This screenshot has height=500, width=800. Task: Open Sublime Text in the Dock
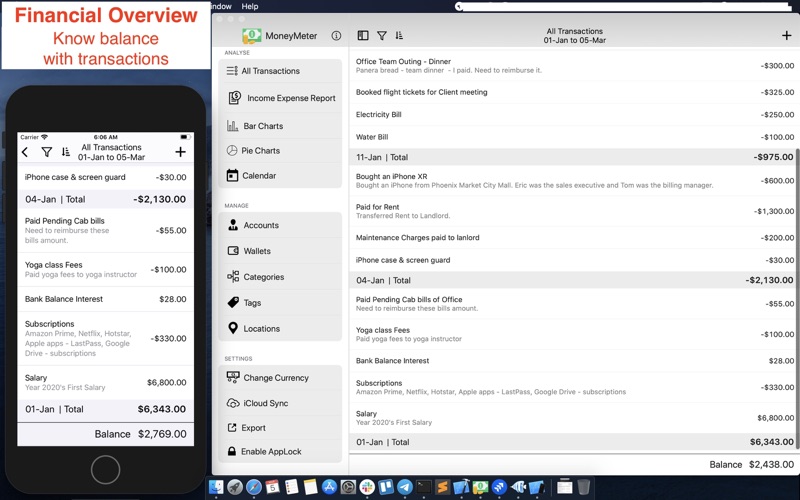coord(442,487)
